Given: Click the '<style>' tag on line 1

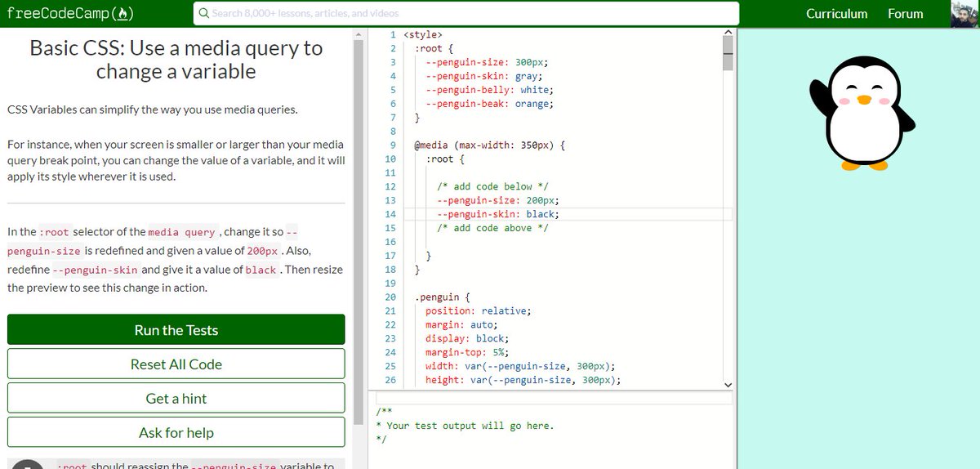Looking at the screenshot, I should (423, 34).
